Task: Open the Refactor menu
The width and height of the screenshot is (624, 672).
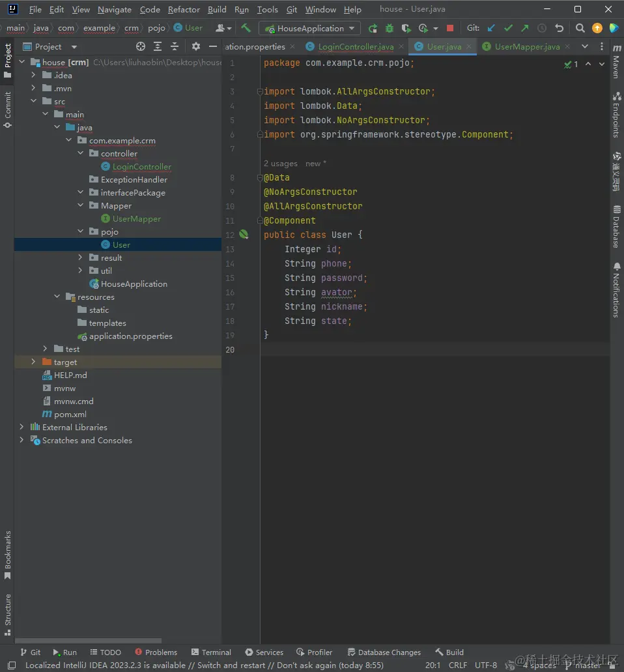Action: (x=184, y=10)
